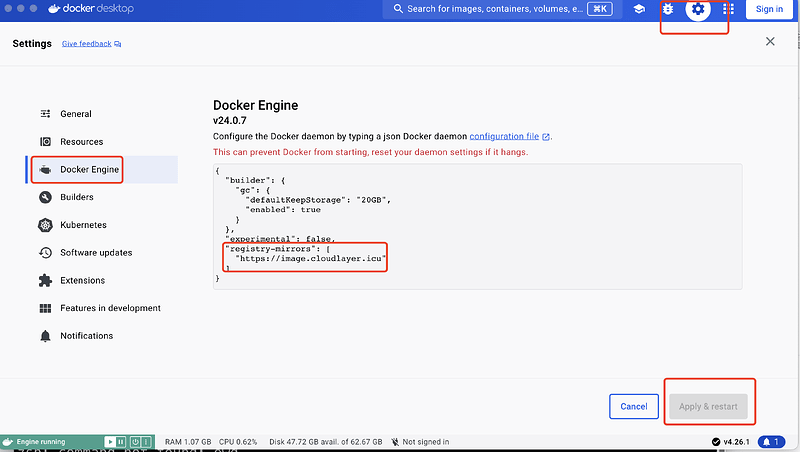
Task: Open the configuration file link
Action: click(x=509, y=136)
